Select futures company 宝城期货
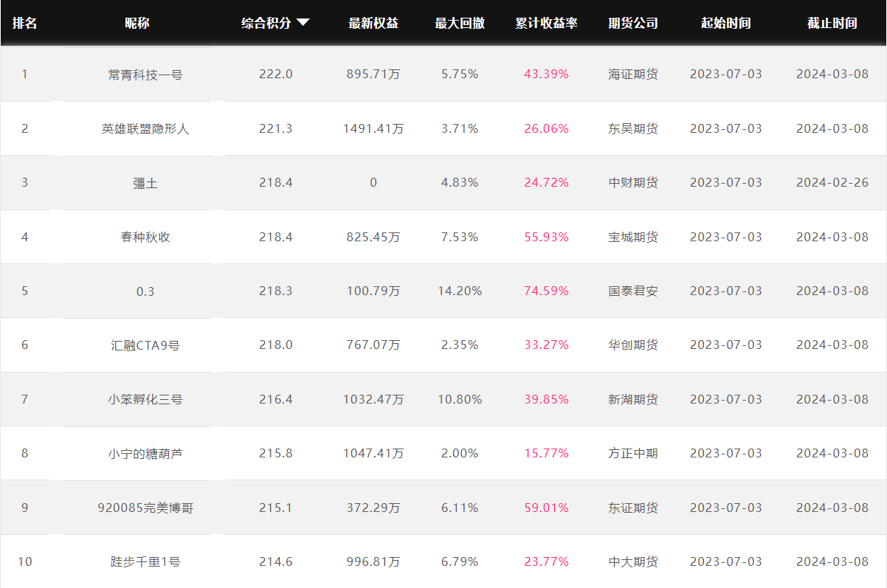Viewport: 887px width, 588px height. tap(633, 237)
